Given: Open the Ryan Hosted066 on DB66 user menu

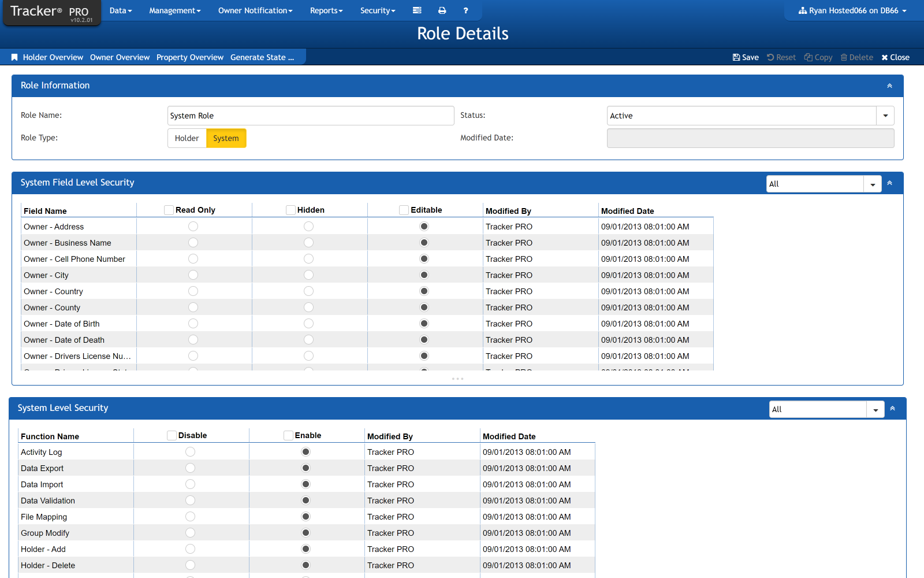Looking at the screenshot, I should (x=852, y=10).
